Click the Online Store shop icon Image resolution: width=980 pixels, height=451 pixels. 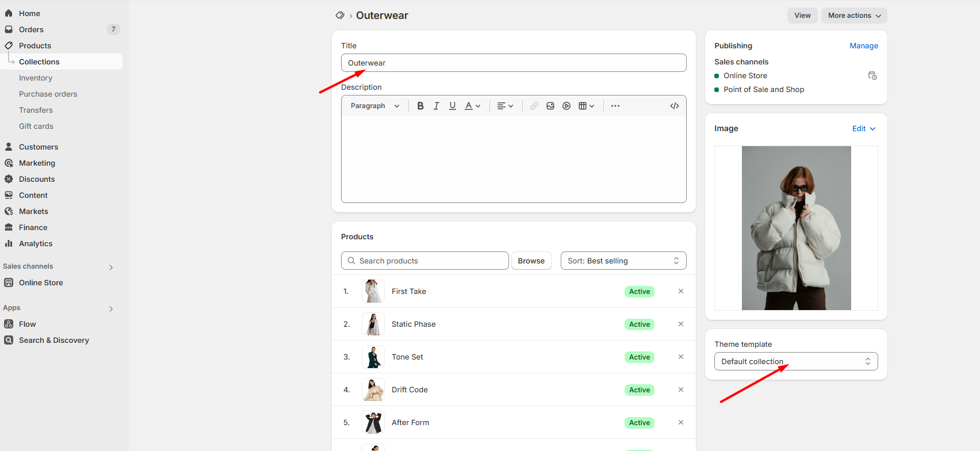pos(9,282)
